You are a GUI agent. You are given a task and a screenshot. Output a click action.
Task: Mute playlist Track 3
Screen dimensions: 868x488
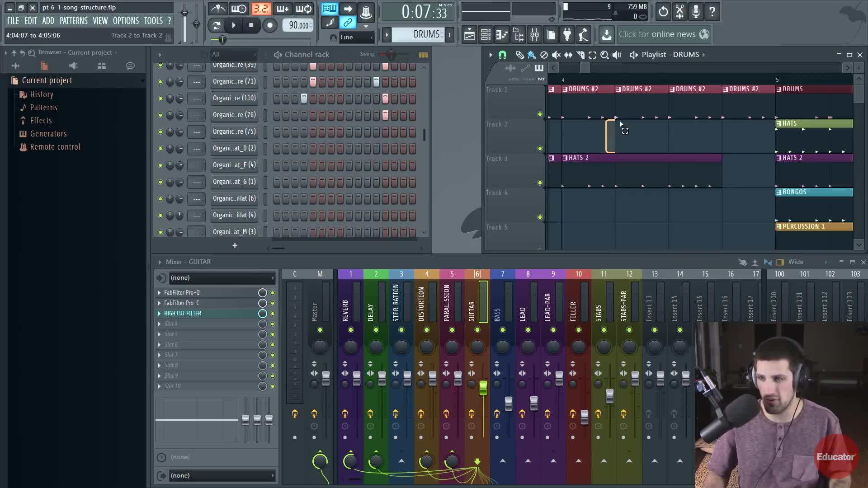540,183
